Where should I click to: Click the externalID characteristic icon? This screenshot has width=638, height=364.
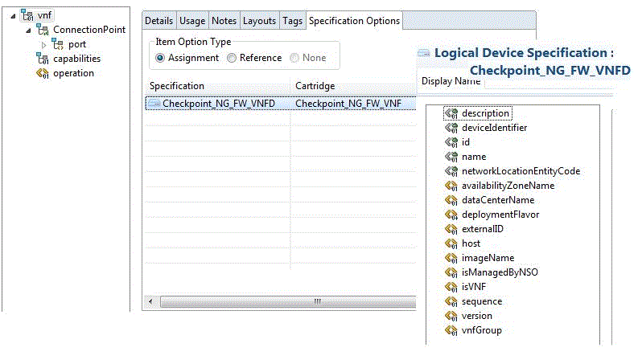[451, 229]
